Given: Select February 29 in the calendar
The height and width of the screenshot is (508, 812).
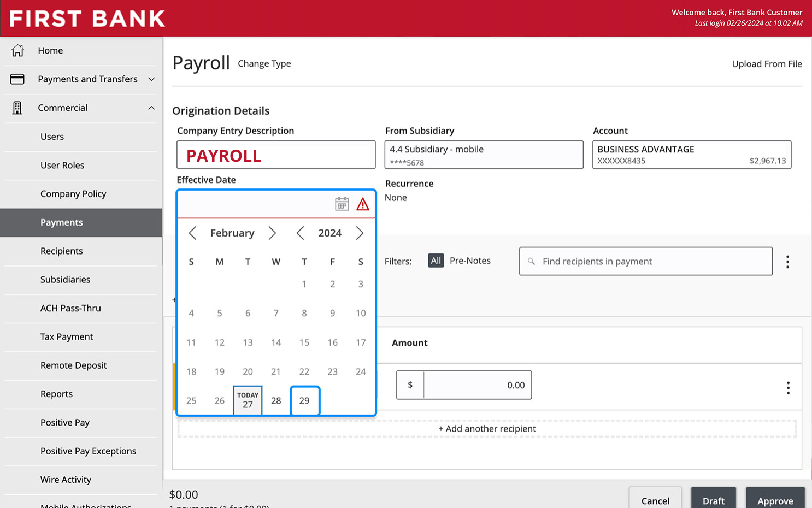Looking at the screenshot, I should pyautogui.click(x=304, y=400).
